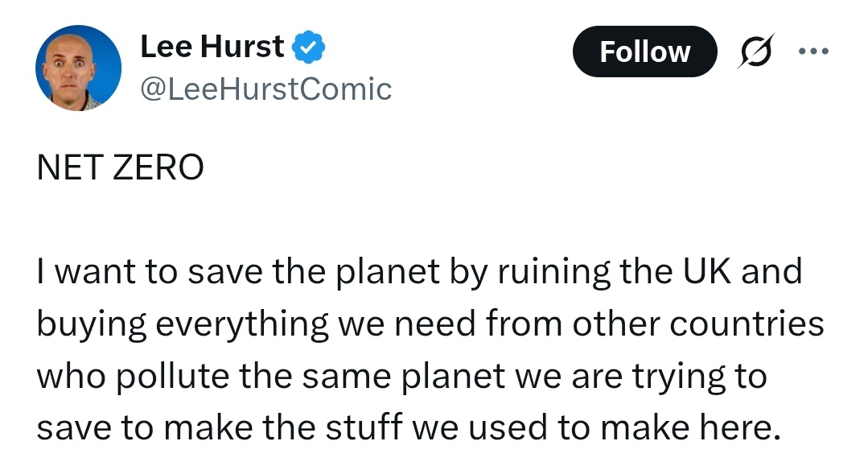Open the @LeeHurstComic handle link
The width and height of the screenshot is (868, 470).
tap(265, 89)
